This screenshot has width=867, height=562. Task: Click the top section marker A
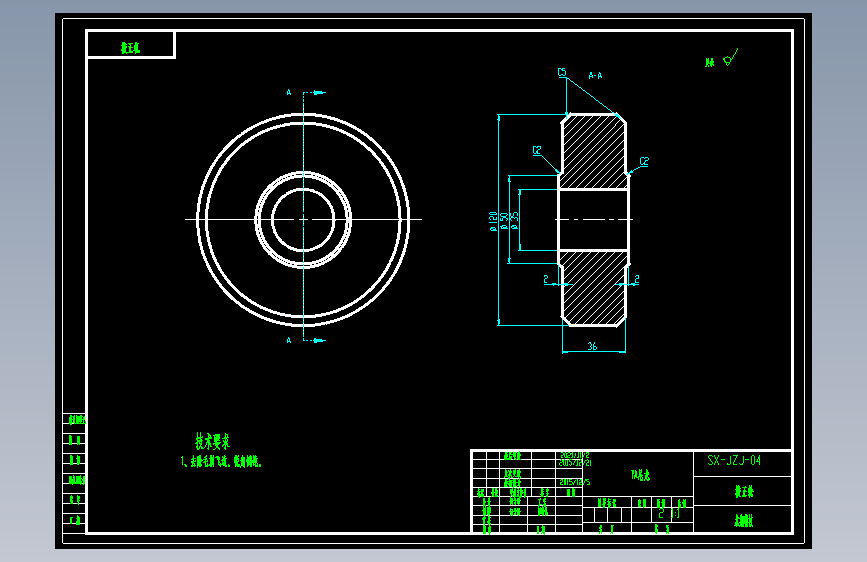289,92
